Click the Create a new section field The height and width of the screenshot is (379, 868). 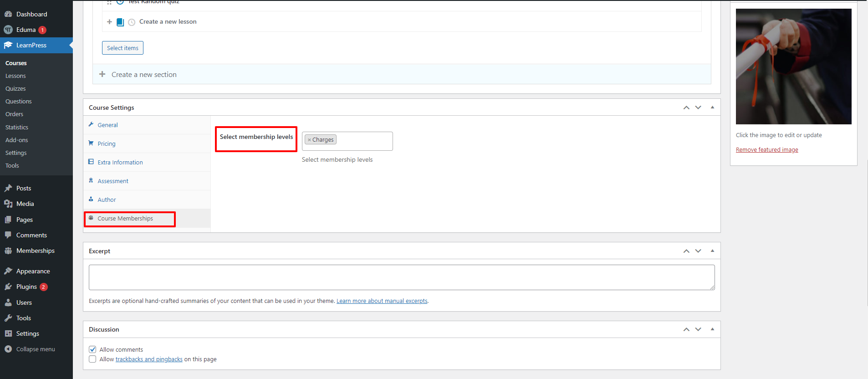pyautogui.click(x=402, y=74)
